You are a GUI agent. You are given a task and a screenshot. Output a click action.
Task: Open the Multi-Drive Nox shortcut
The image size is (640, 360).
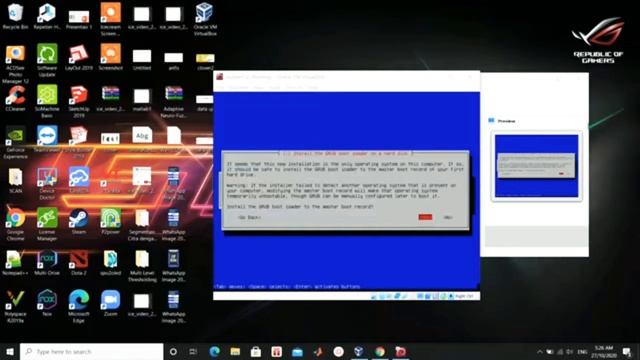click(47, 262)
